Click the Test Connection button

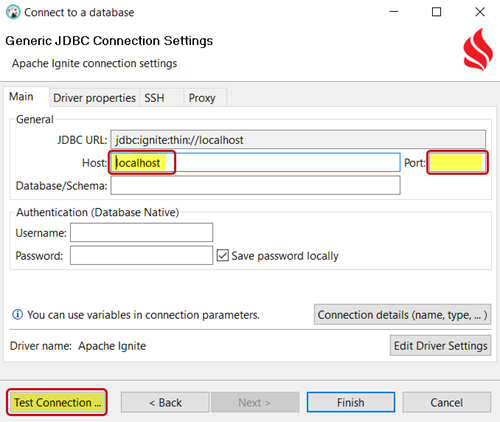click(57, 402)
